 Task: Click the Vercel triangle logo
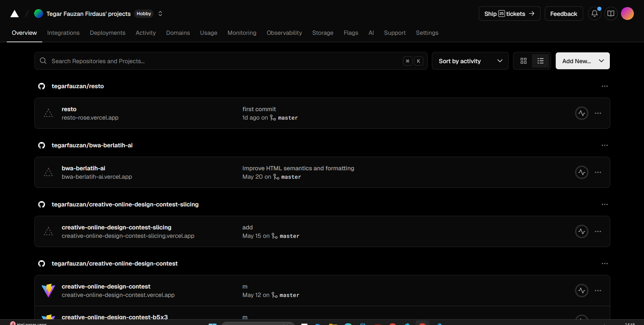tap(15, 14)
